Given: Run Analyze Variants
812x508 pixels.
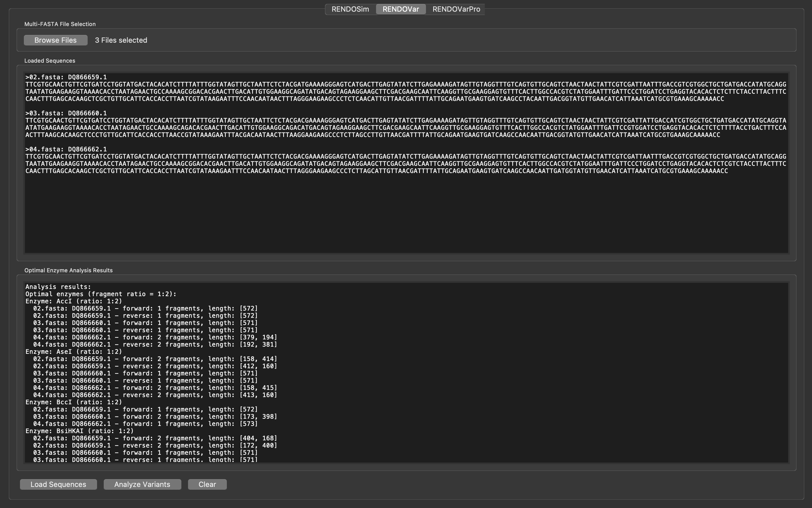Looking at the screenshot, I should pyautogui.click(x=142, y=484).
